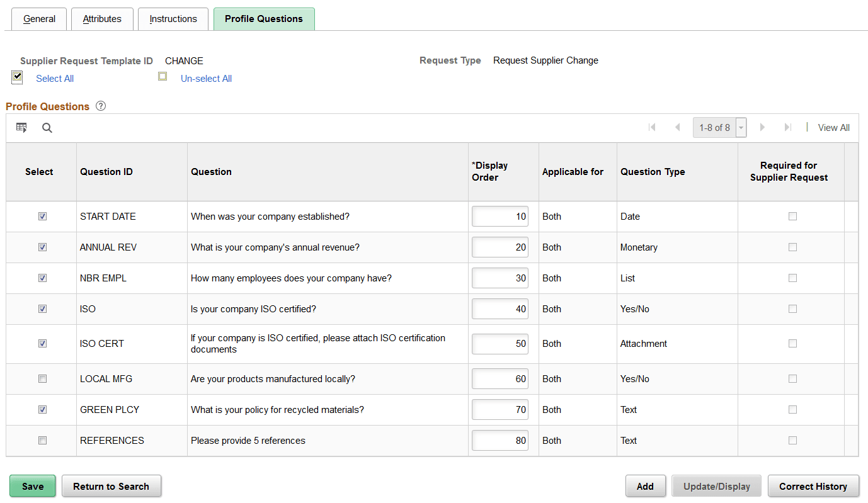Click the Display Order field for NBR EMPL

(x=500, y=278)
